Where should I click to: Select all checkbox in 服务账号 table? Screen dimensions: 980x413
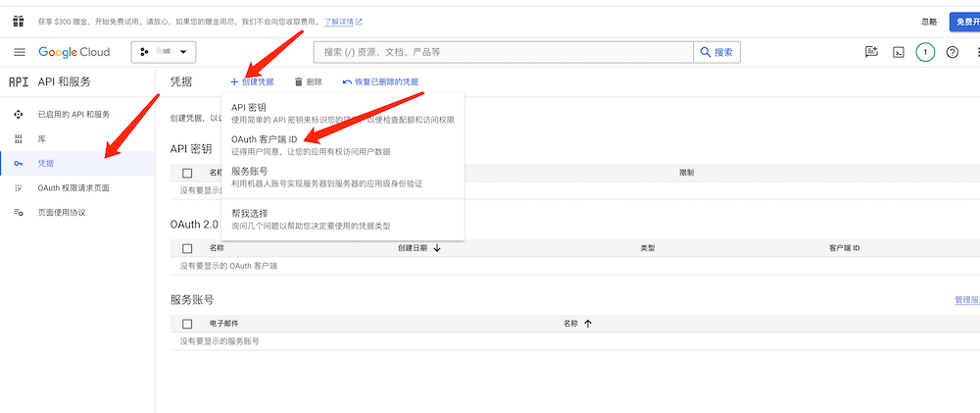[187, 324]
